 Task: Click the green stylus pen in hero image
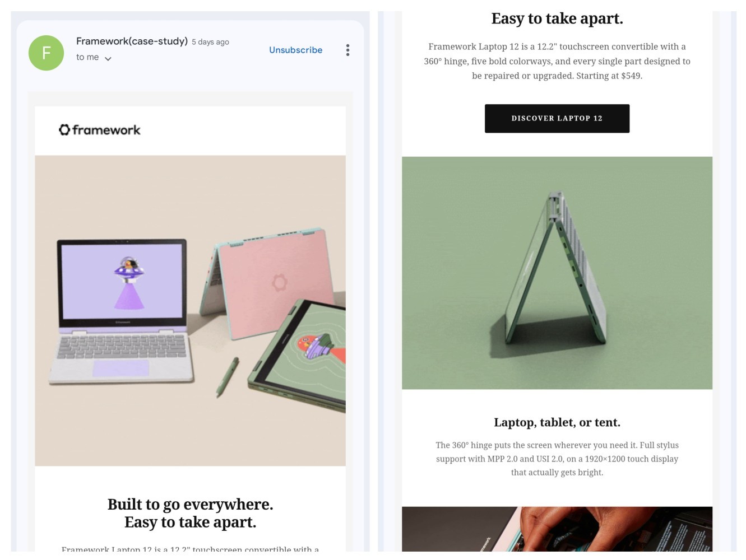tap(228, 377)
